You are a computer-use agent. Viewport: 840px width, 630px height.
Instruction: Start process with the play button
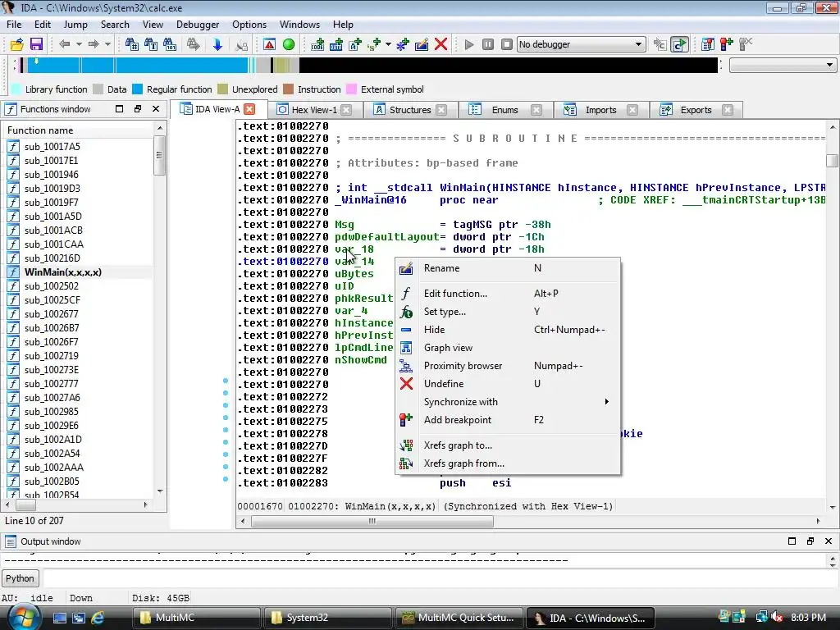click(469, 44)
